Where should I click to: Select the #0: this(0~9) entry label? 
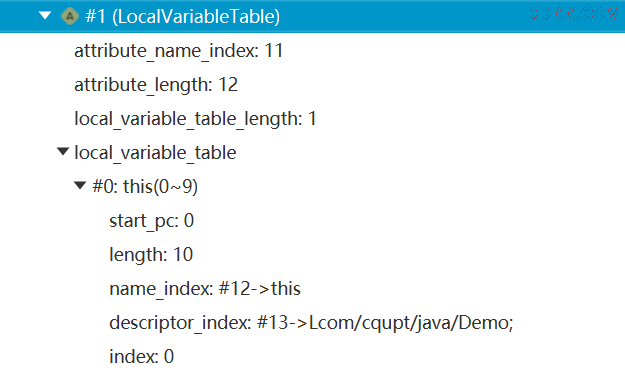pos(145,187)
